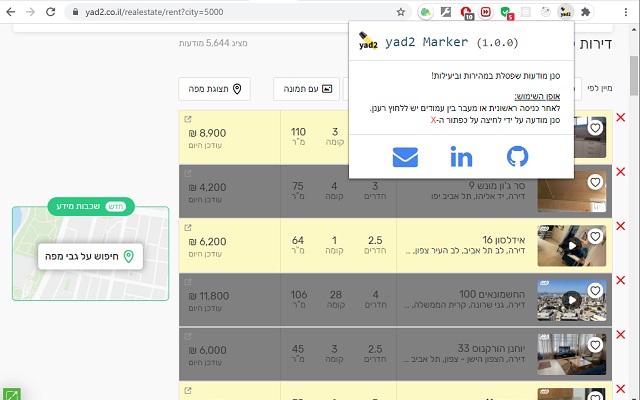Screen dimensions: 640x400
Task: Click the address bar URL
Action: pyautogui.click(x=154, y=12)
